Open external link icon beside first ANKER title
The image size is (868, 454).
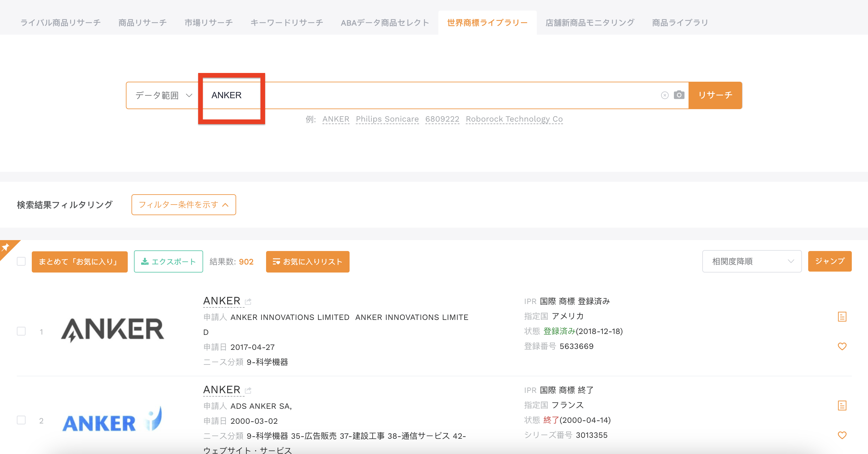click(248, 302)
